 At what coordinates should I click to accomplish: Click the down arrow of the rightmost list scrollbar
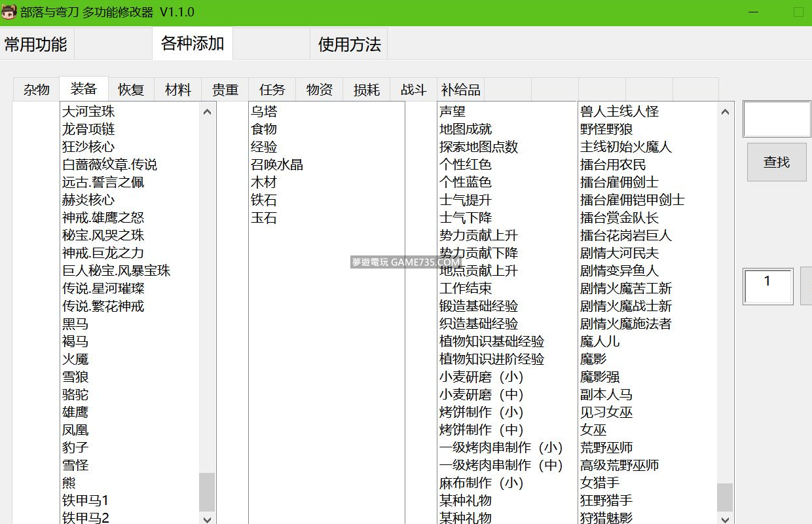[725, 519]
